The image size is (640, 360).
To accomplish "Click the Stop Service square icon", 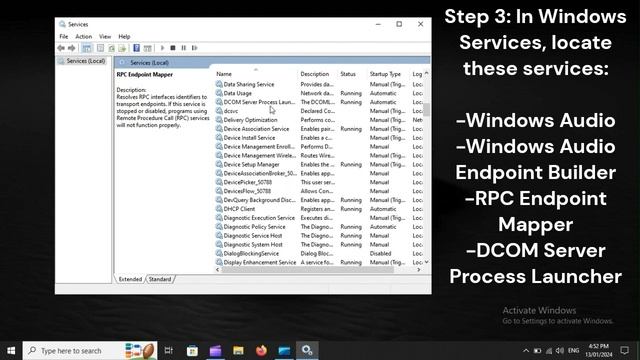I will click(173, 48).
